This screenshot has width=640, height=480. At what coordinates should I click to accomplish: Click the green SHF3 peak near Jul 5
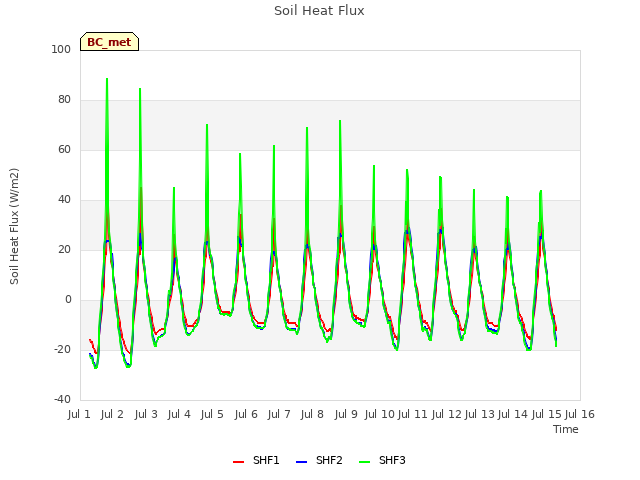click(x=207, y=125)
